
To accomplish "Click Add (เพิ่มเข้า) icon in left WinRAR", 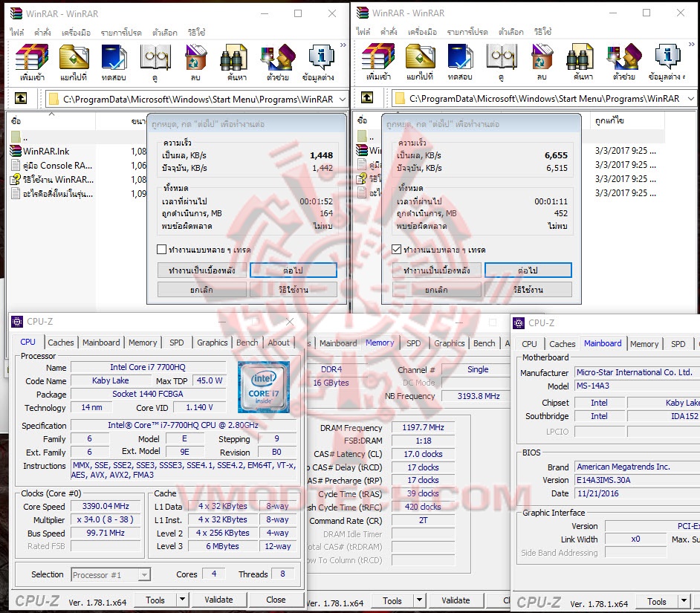I will point(32,57).
